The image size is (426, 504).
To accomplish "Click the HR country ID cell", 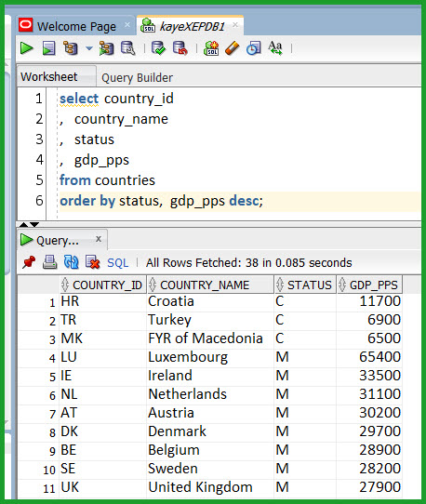I will coord(103,301).
